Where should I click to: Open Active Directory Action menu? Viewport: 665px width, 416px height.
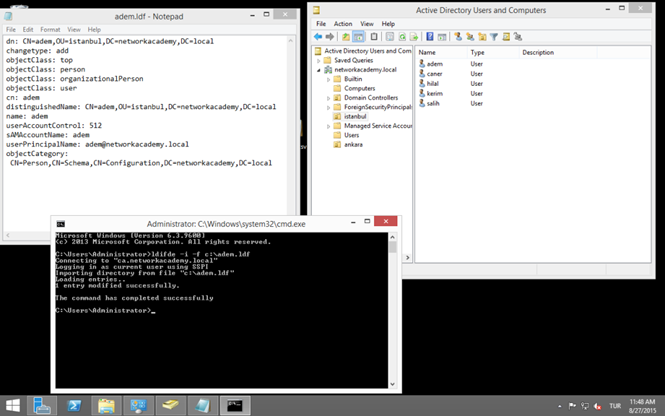pos(343,24)
